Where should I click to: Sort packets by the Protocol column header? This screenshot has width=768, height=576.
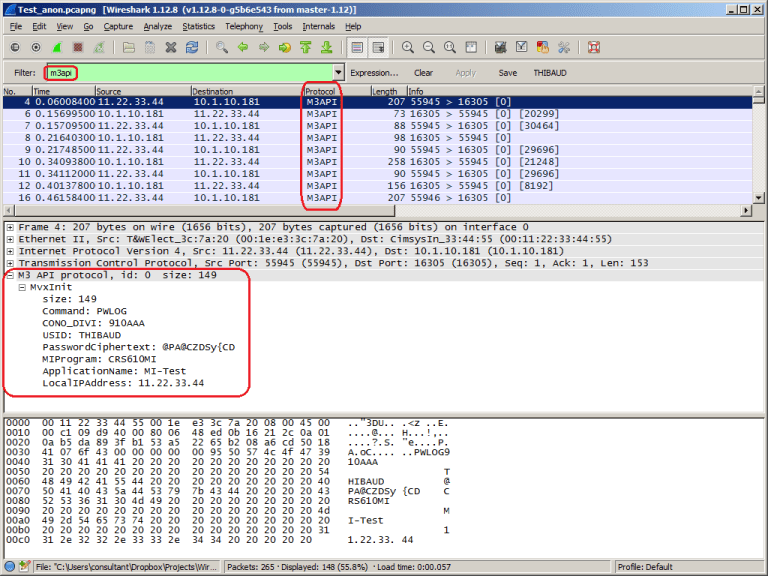pos(320,91)
